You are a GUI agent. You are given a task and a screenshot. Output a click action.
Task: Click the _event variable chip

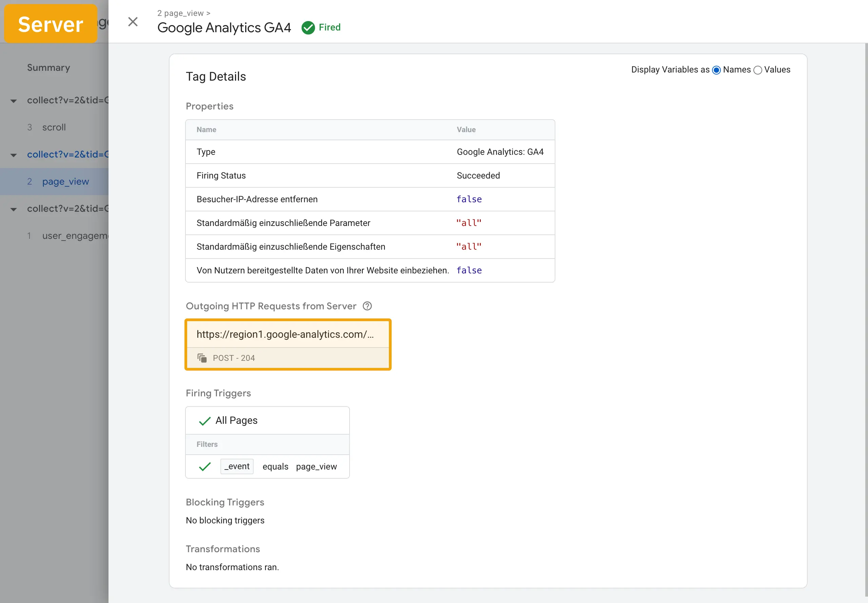237,466
